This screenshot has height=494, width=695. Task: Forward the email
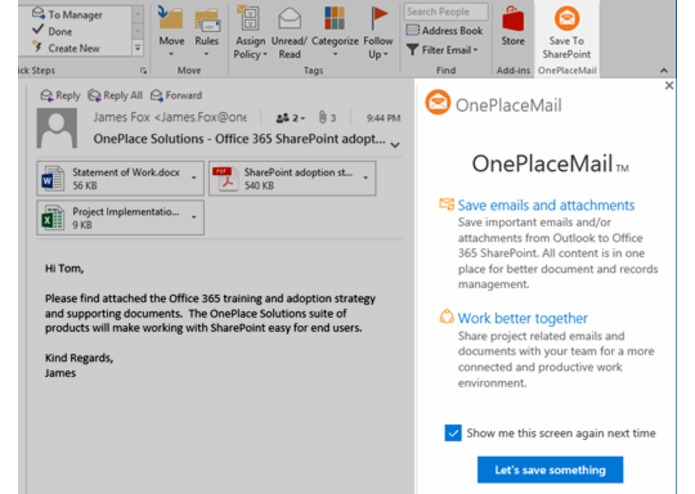pos(176,95)
